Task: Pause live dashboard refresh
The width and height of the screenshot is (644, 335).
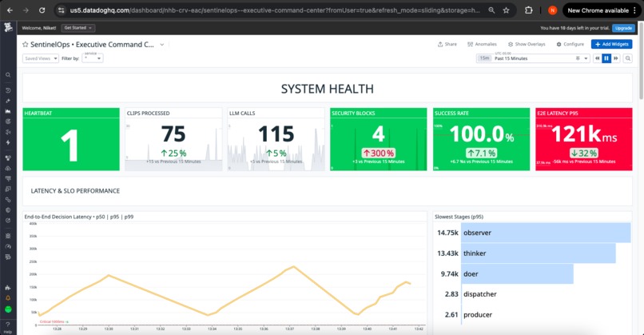Action: click(606, 58)
